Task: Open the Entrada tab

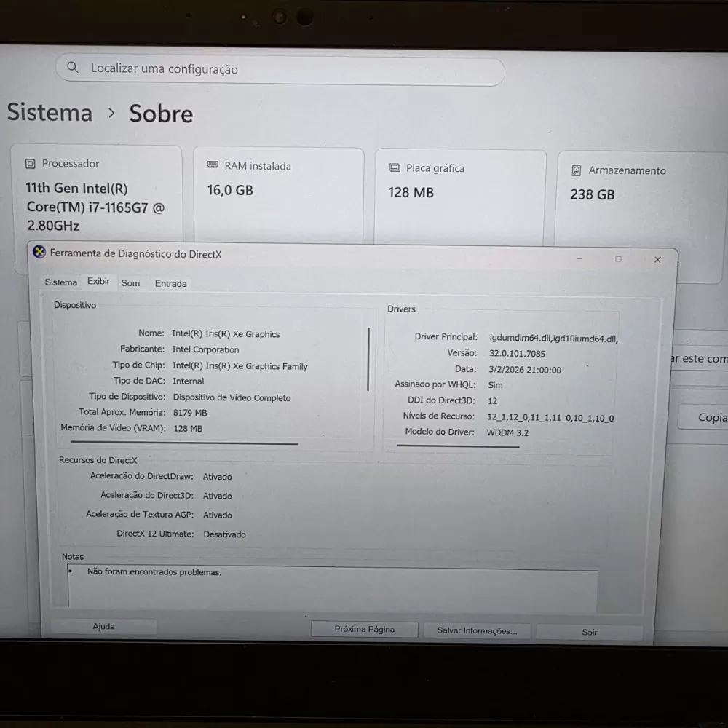Action: click(171, 284)
